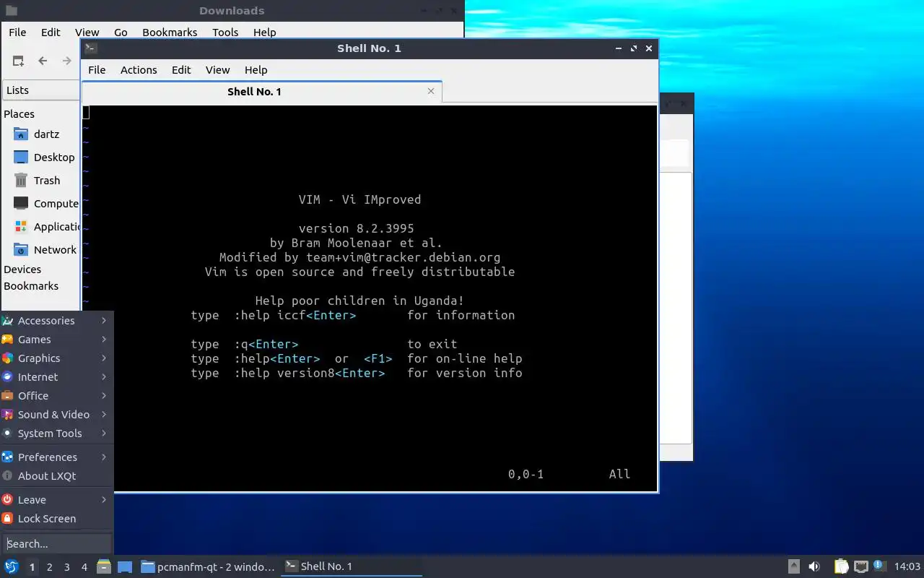Viewport: 924px width, 578px height.
Task: Switch to the pcmanfm-qt taskbar button
Action: [208, 566]
